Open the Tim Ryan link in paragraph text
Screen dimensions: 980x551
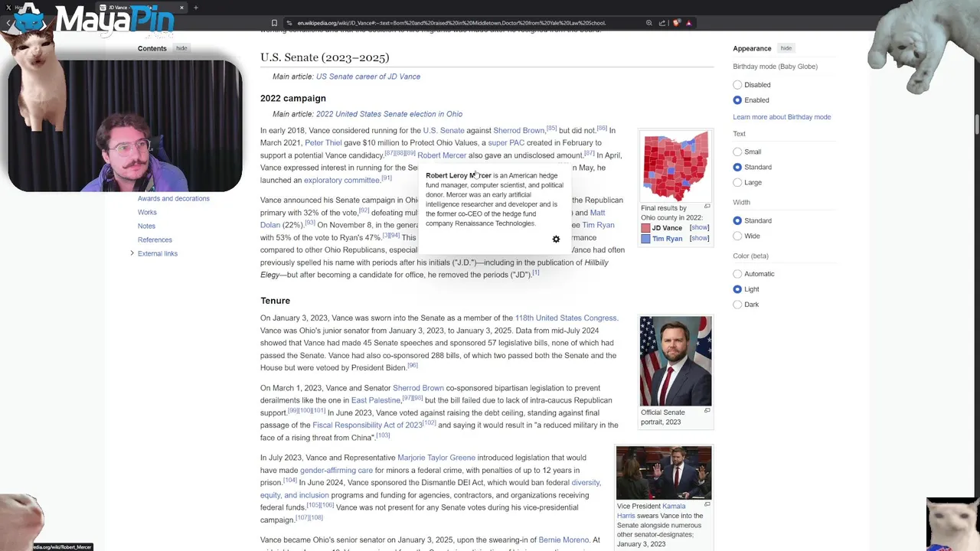coord(598,225)
